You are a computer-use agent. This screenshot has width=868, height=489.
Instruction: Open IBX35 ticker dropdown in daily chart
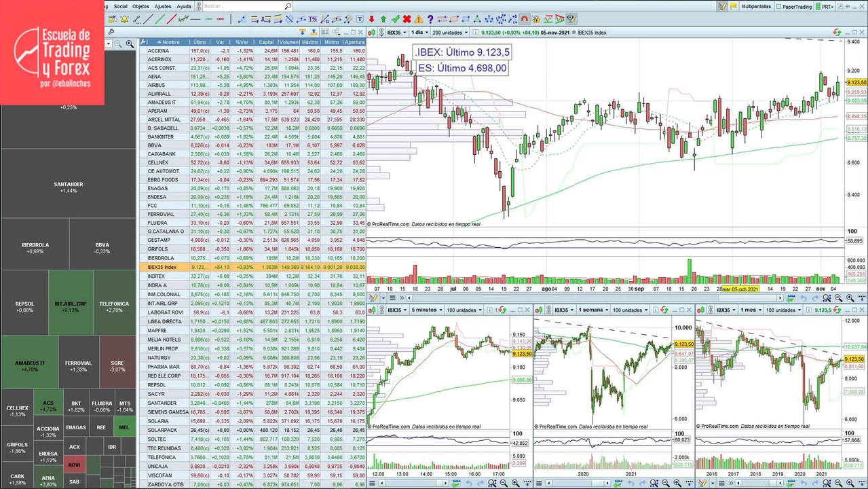click(396, 32)
